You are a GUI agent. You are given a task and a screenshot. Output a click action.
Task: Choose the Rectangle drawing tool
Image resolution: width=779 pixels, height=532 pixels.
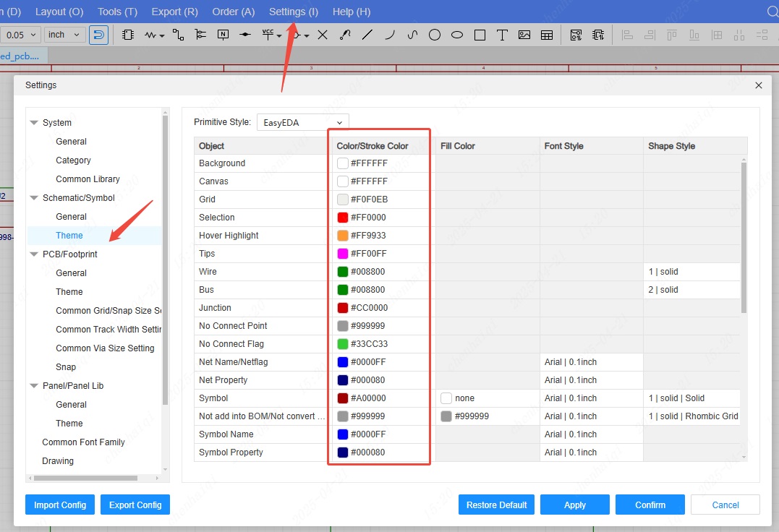click(480, 35)
